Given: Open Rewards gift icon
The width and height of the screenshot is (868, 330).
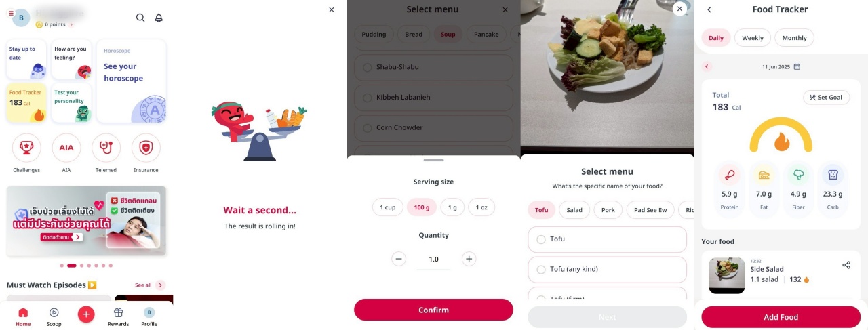Looking at the screenshot, I should 118,312.
